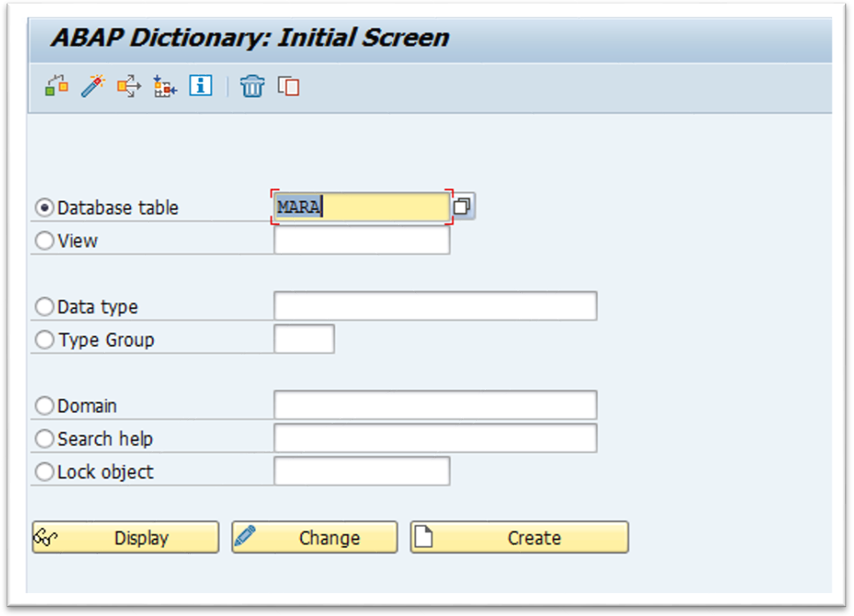854x616 pixels.
Task: Select the Domain radio button
Action: [x=44, y=406]
